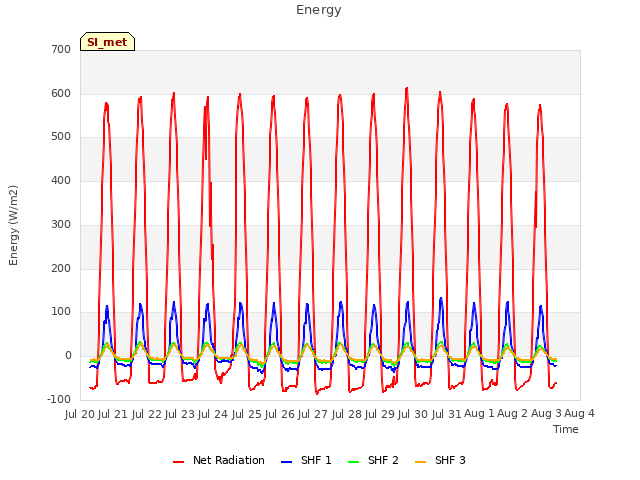640x480 pixels.
Task: Click the blue SHF 1 legend swatch
Action: (287, 462)
